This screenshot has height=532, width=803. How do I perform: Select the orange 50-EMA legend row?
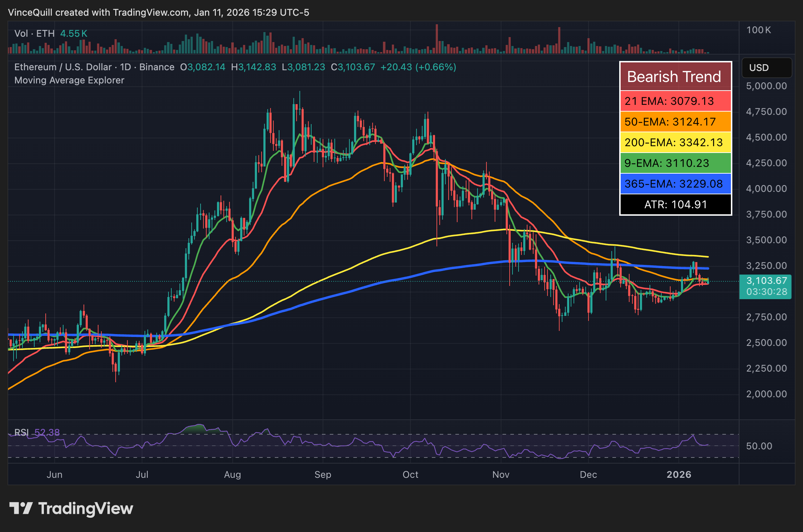(675, 122)
